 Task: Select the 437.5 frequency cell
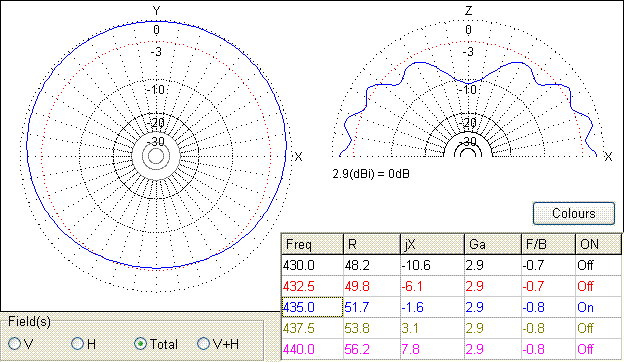[x=312, y=328]
